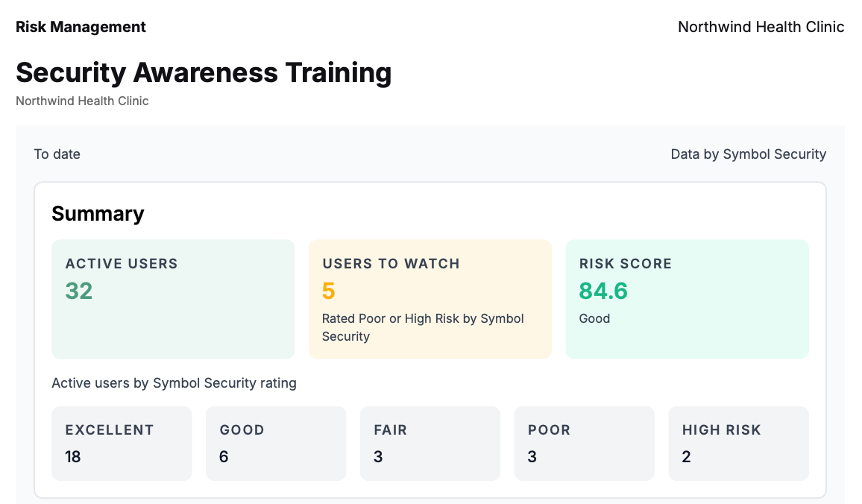Select the High Risk rating tile
The width and height of the screenshot is (862, 504).
(x=738, y=444)
